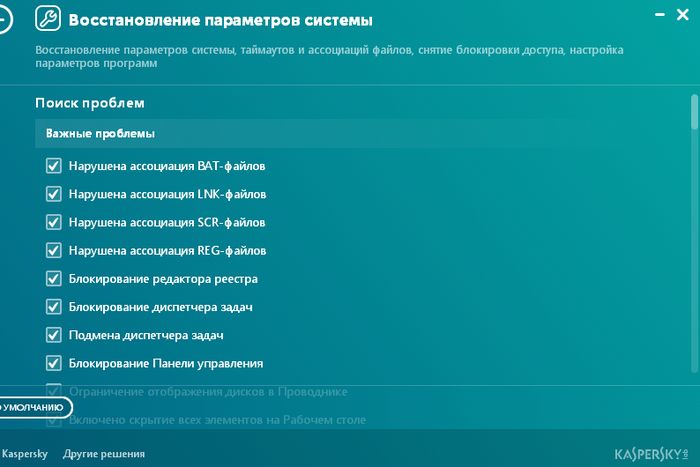Uncheck 'Нарушена ассоциация REG-файлов'
700x467 pixels.
[x=54, y=250]
